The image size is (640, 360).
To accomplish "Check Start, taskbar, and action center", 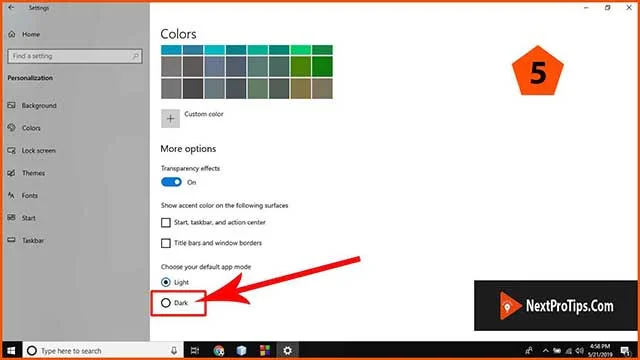I will point(166,222).
